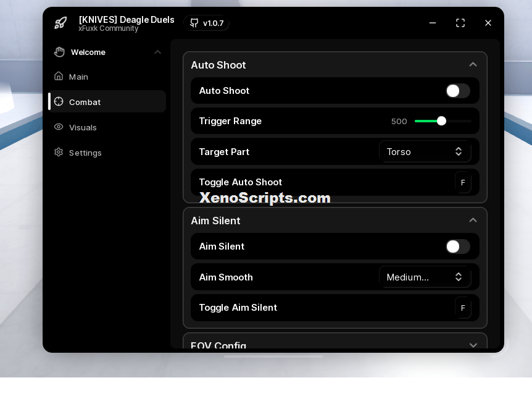Click the Visuals eye icon
Viewport: 532px width, 396px height.
(x=59, y=127)
